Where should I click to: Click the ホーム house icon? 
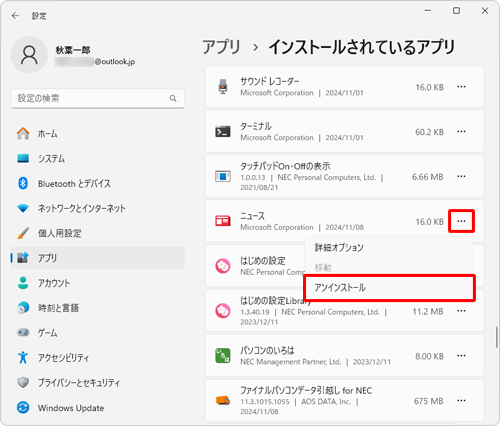tap(23, 134)
